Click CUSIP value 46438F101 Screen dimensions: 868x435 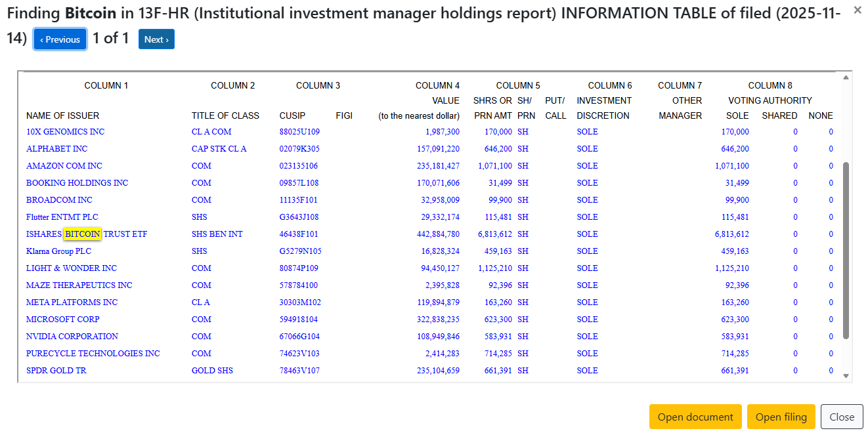[299, 234]
